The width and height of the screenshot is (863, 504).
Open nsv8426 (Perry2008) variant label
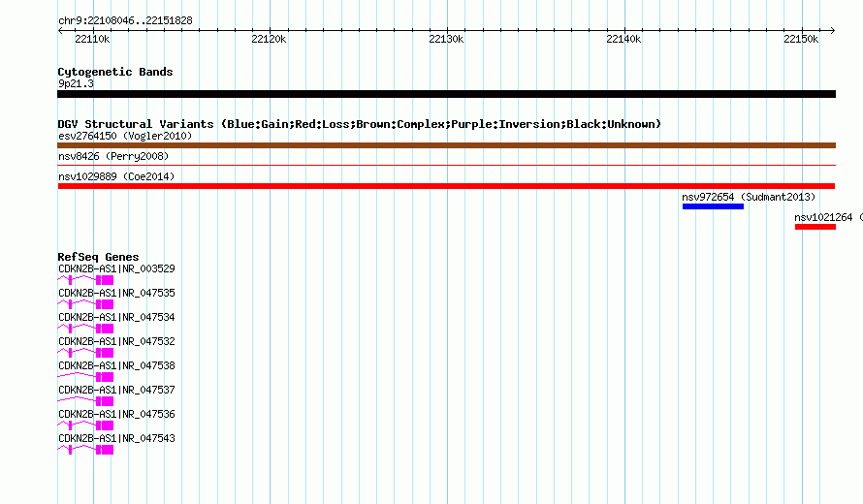pos(113,156)
